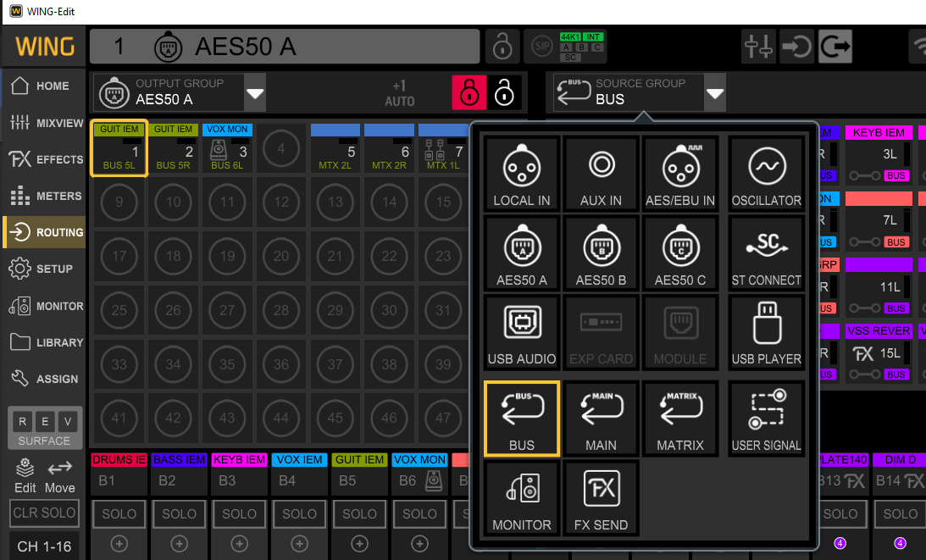Pick MONITOR source group
Image resolution: width=926 pixels, height=560 pixels.
point(522,498)
